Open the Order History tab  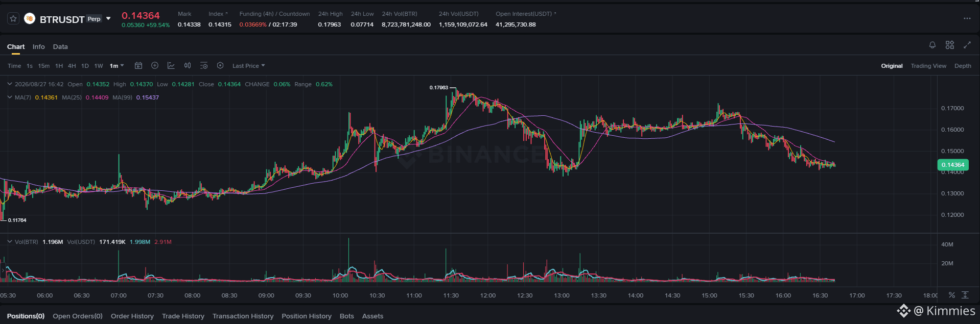132,316
